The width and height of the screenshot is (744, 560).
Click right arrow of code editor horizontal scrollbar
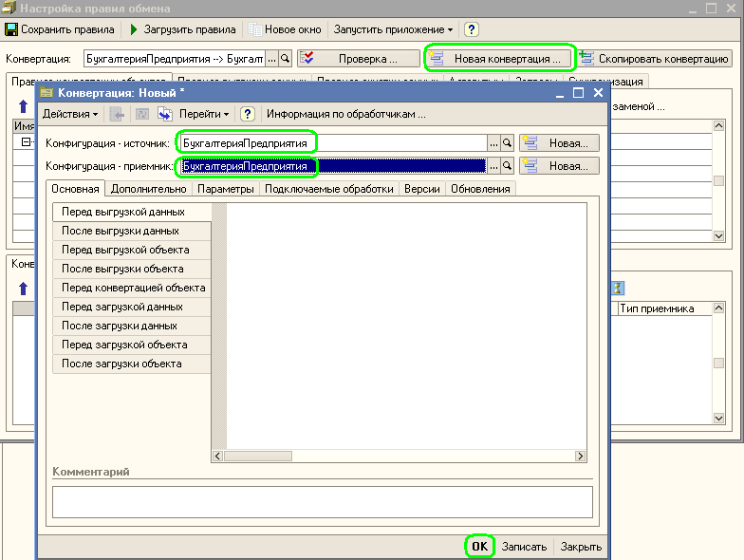(581, 456)
